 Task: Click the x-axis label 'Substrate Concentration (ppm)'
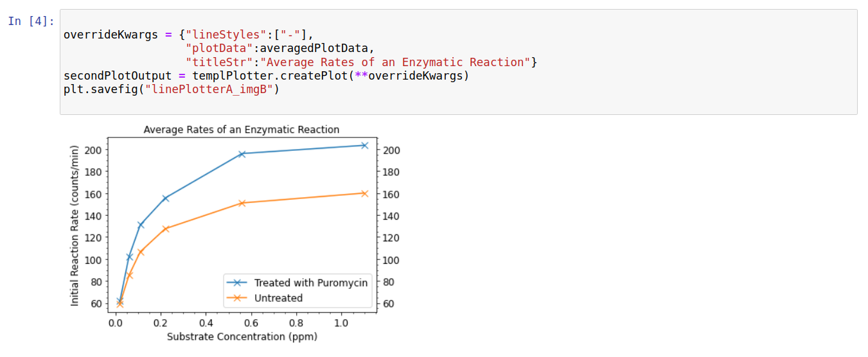tap(242, 336)
